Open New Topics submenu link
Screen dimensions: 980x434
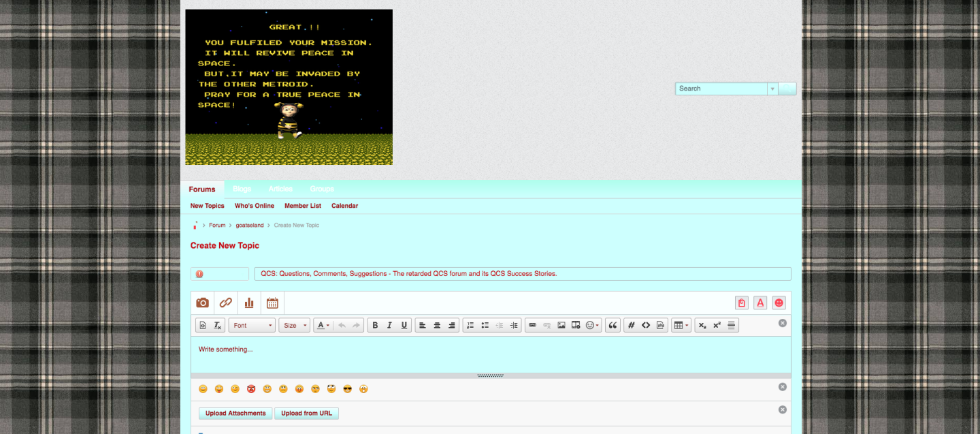click(x=207, y=206)
